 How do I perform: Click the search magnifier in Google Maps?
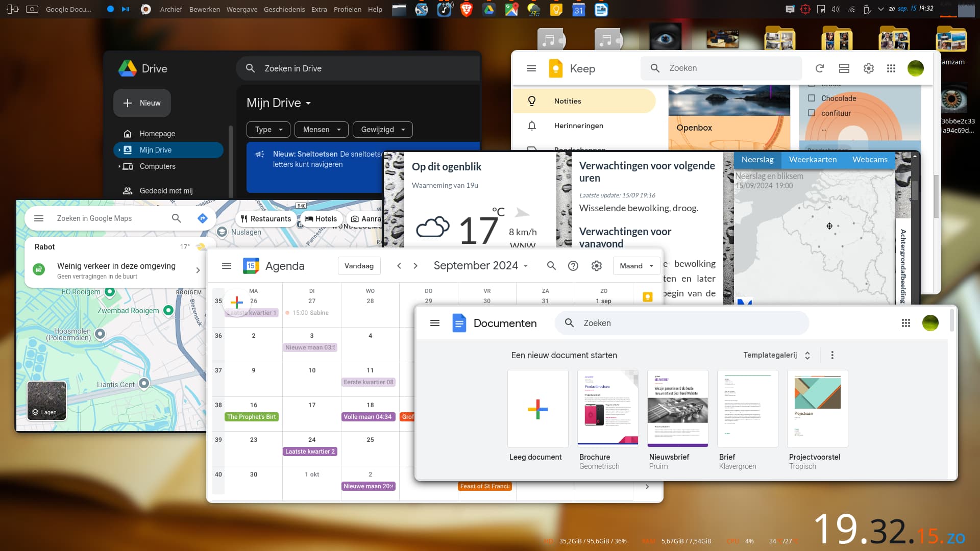click(x=177, y=218)
